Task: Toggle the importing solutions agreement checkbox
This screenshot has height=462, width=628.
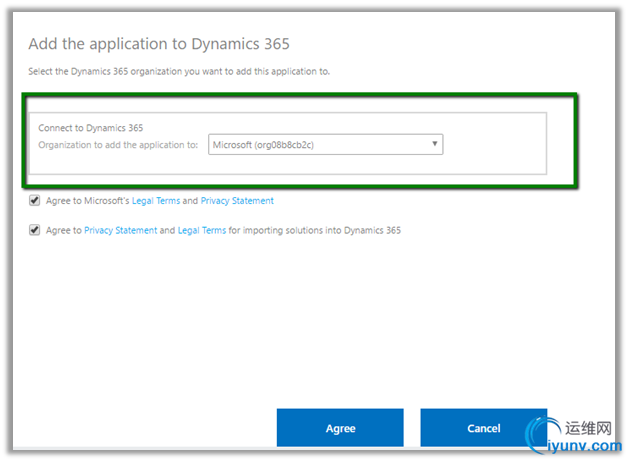Action: tap(34, 230)
